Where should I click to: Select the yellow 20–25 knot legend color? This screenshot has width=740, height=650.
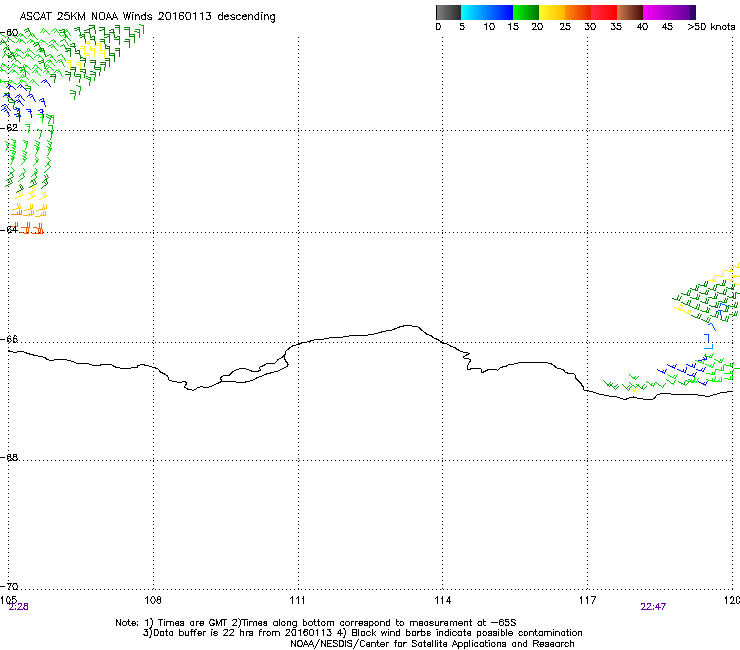[x=552, y=12]
